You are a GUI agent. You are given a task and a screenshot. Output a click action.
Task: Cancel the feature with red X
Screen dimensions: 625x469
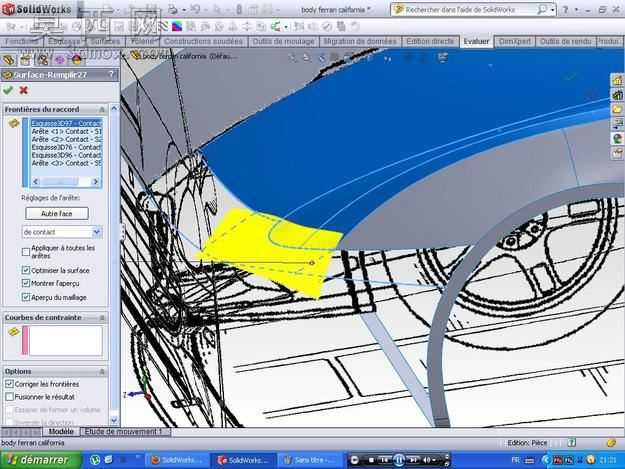[x=24, y=90]
